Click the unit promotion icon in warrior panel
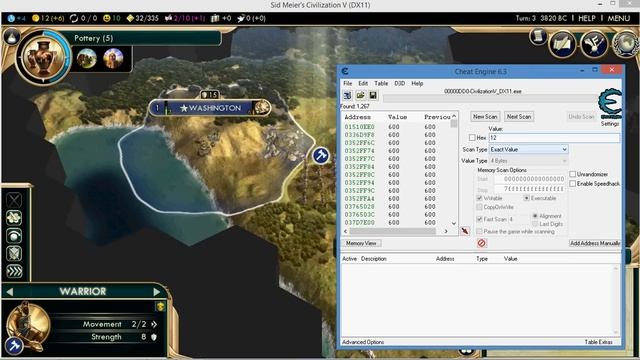This screenshot has width=640, height=360. point(160,307)
